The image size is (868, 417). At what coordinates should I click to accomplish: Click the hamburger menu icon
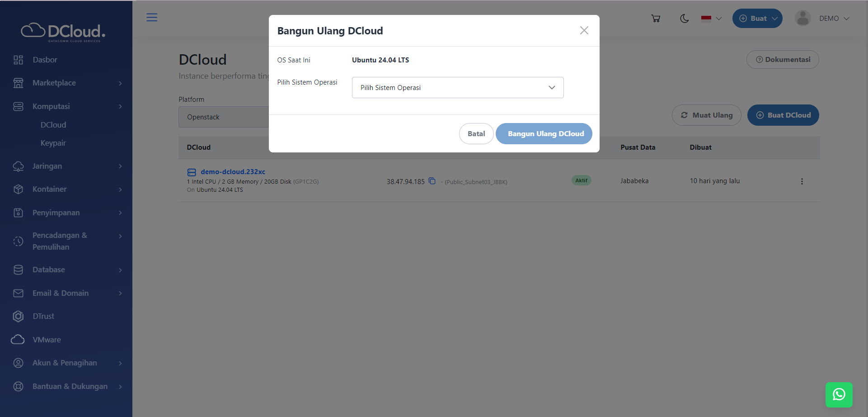[x=152, y=18]
